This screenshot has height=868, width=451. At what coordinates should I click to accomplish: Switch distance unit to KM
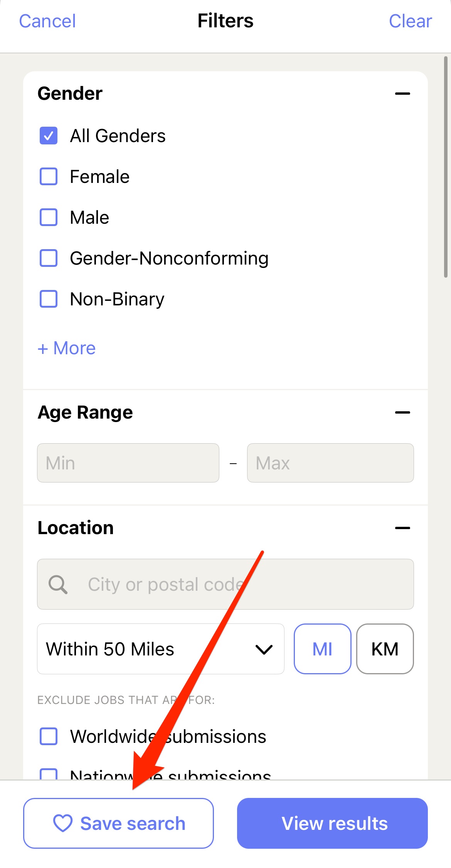pos(385,649)
